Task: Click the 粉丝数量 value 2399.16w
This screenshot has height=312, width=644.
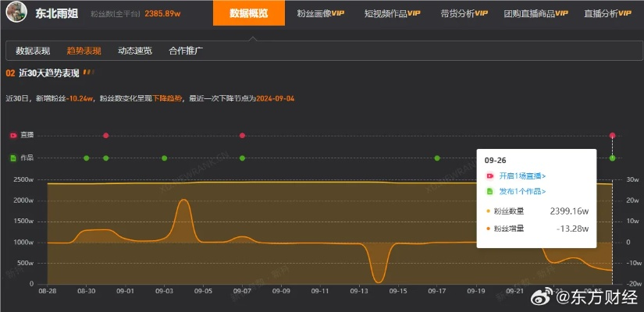Action: pyautogui.click(x=569, y=211)
